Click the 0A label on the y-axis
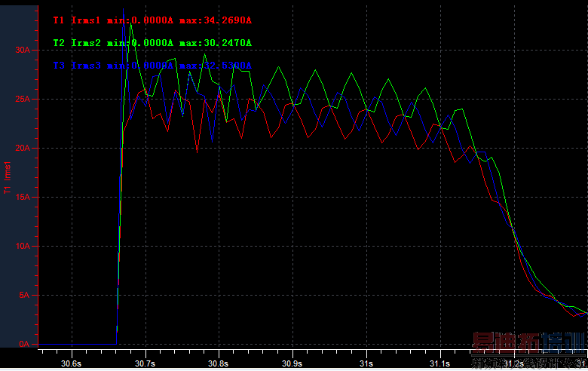588x371 pixels. click(x=24, y=344)
